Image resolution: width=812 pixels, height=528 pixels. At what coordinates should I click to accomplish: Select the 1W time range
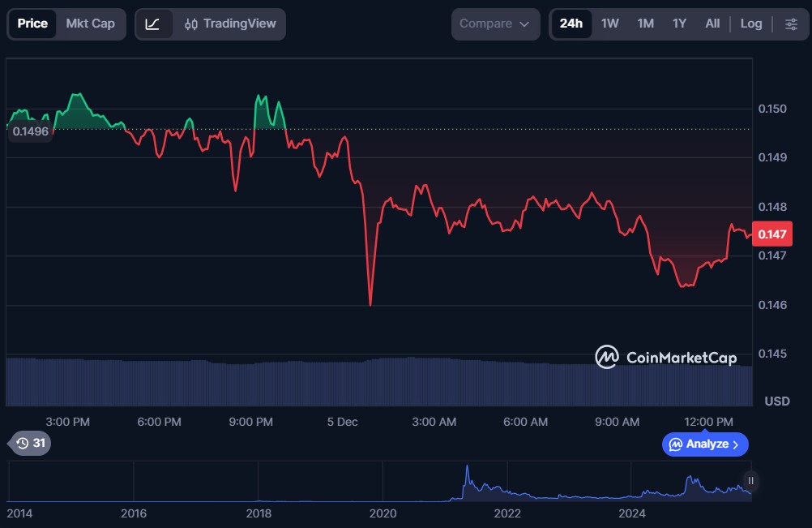point(610,24)
